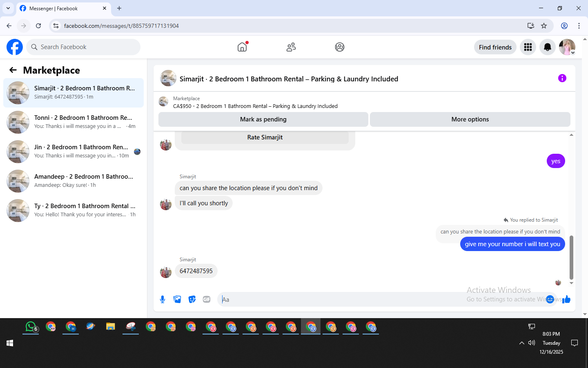The height and width of the screenshot is (368, 588).
Task: Expand the tab search dropdown
Action: point(8,8)
